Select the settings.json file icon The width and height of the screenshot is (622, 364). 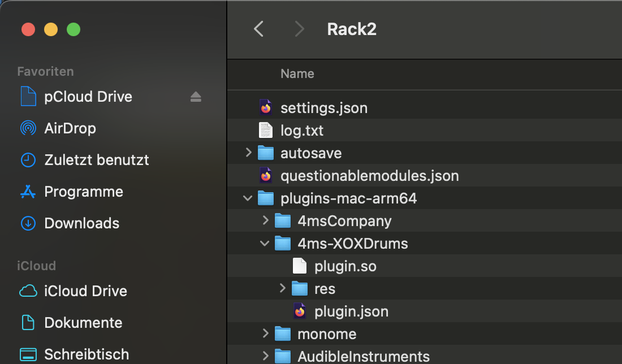point(265,108)
